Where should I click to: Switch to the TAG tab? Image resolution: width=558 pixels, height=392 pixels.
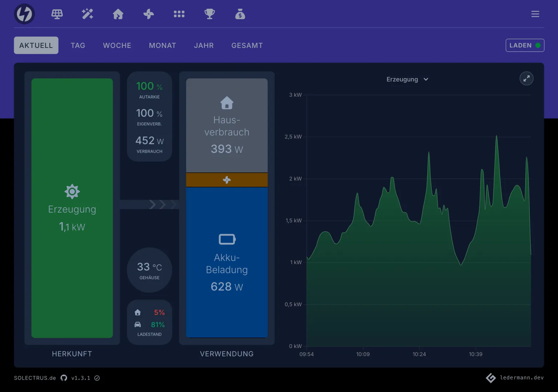[x=78, y=45]
